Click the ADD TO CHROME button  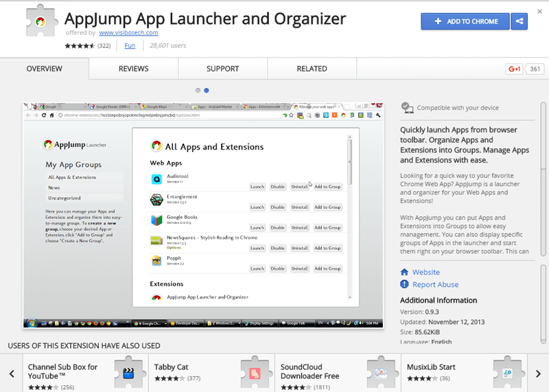pos(465,21)
